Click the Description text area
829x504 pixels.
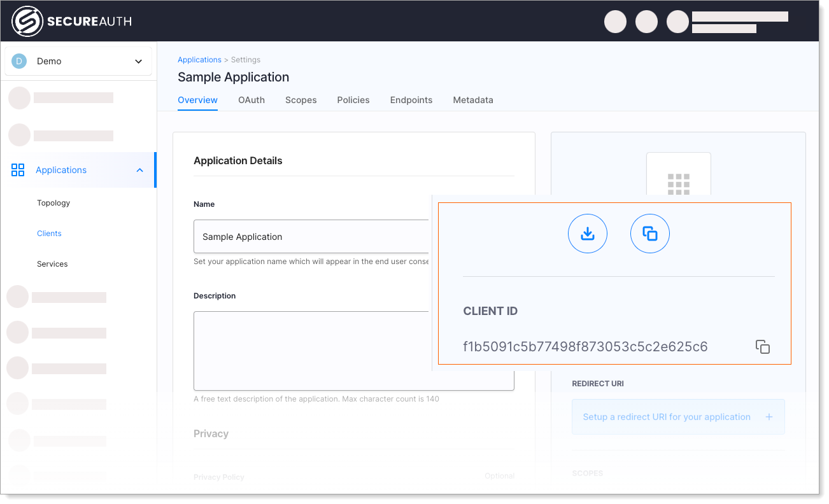(x=353, y=351)
